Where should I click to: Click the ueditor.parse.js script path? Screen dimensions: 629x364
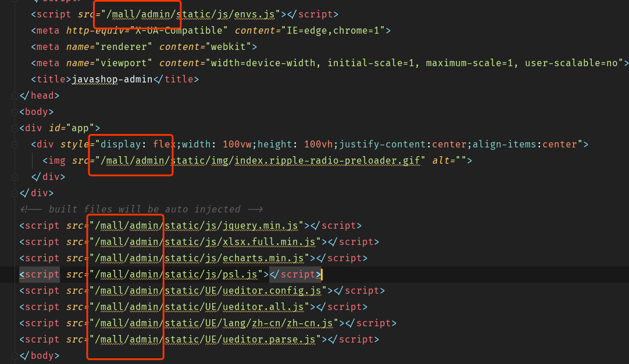(x=205, y=340)
